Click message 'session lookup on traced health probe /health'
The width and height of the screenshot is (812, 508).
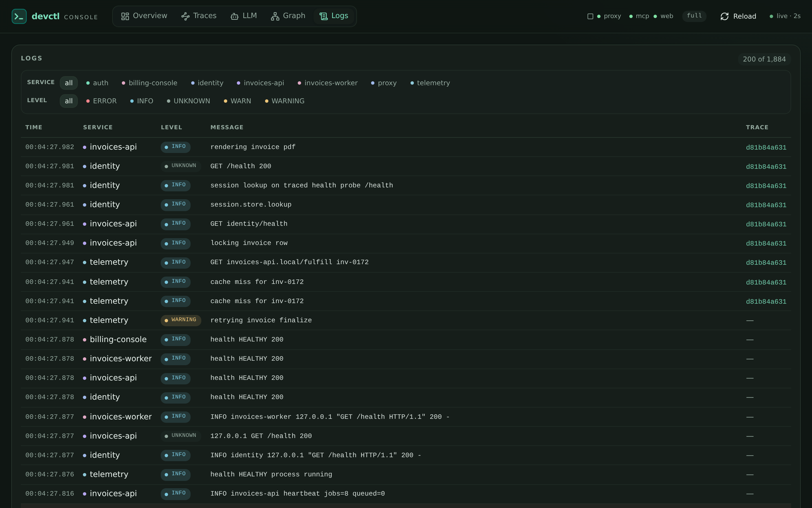coord(302,185)
